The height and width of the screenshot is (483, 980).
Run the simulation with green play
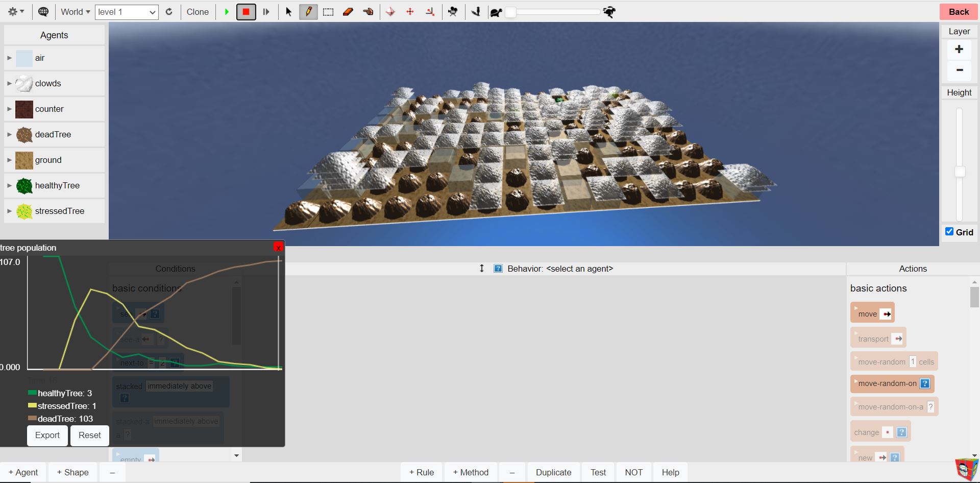coord(227,12)
